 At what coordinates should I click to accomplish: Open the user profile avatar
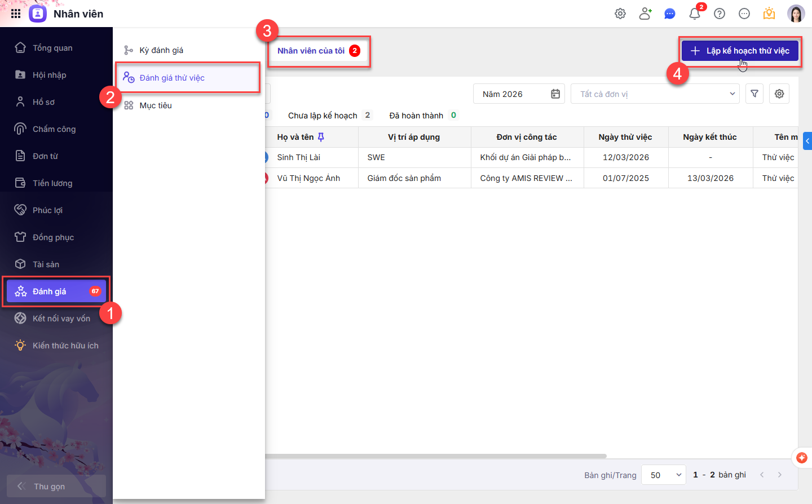[796, 14]
